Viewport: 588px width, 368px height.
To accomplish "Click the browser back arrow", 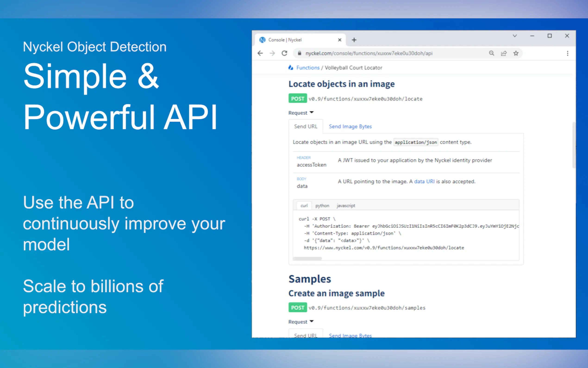I will click(260, 53).
